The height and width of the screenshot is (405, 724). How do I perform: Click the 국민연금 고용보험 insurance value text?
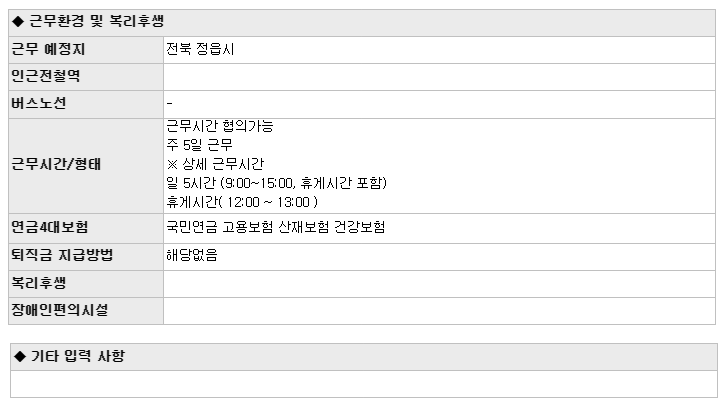point(276,227)
